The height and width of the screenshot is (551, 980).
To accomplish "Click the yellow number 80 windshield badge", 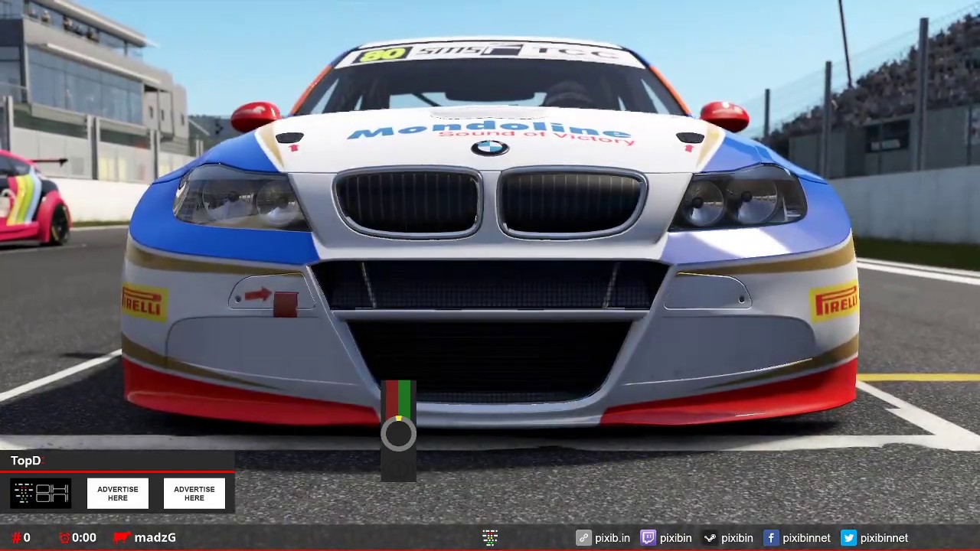I will (x=381, y=55).
